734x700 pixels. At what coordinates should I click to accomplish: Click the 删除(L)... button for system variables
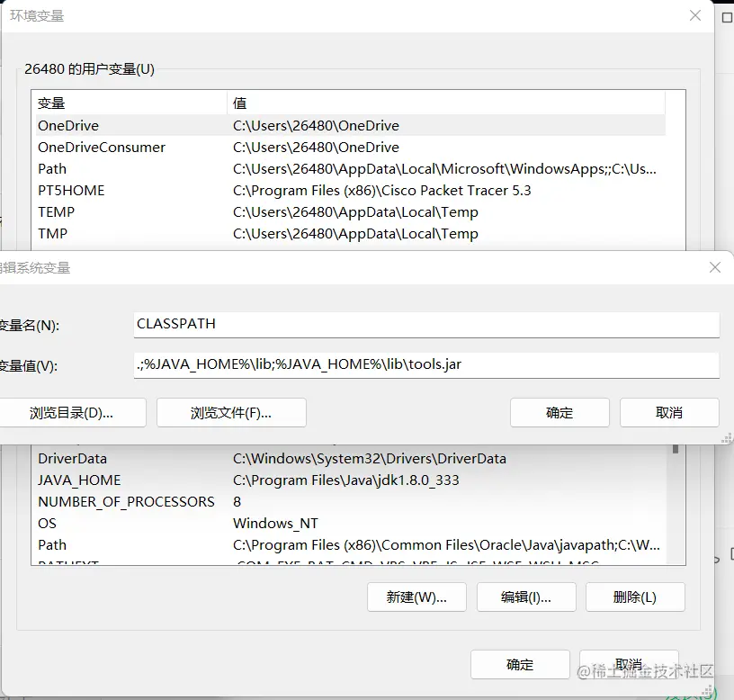pos(635,597)
